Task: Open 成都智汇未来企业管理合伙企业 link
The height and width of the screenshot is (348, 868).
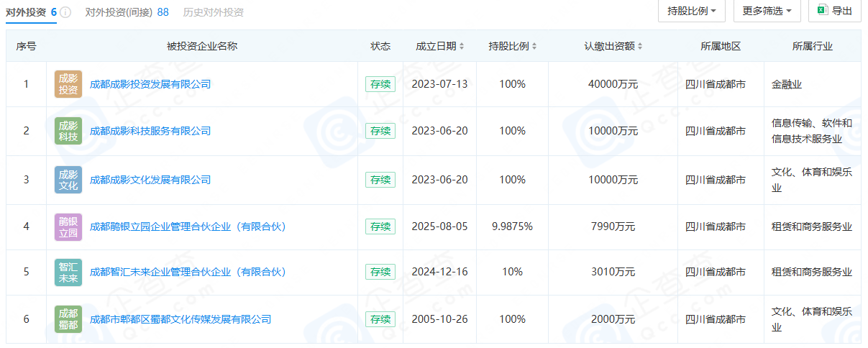Action: click(x=188, y=272)
